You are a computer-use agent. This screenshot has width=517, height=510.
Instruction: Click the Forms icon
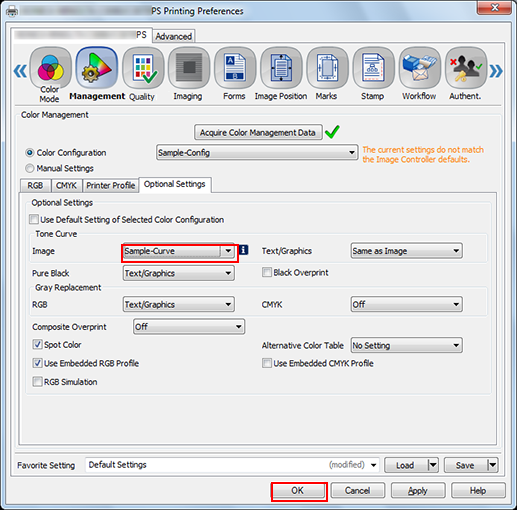click(235, 69)
